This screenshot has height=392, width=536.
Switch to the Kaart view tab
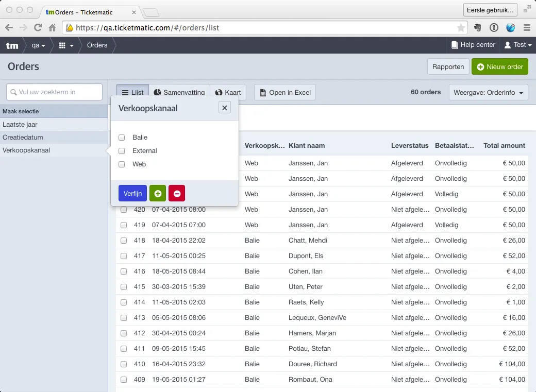228,92
